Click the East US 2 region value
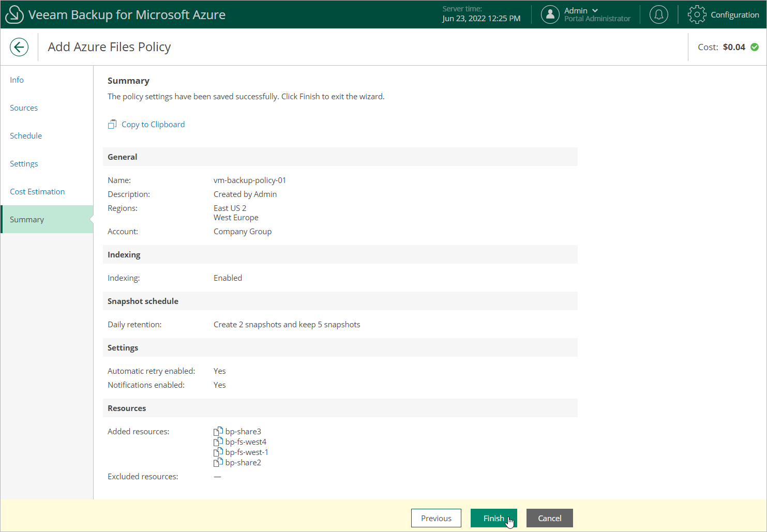The height and width of the screenshot is (532, 767). [x=230, y=208]
